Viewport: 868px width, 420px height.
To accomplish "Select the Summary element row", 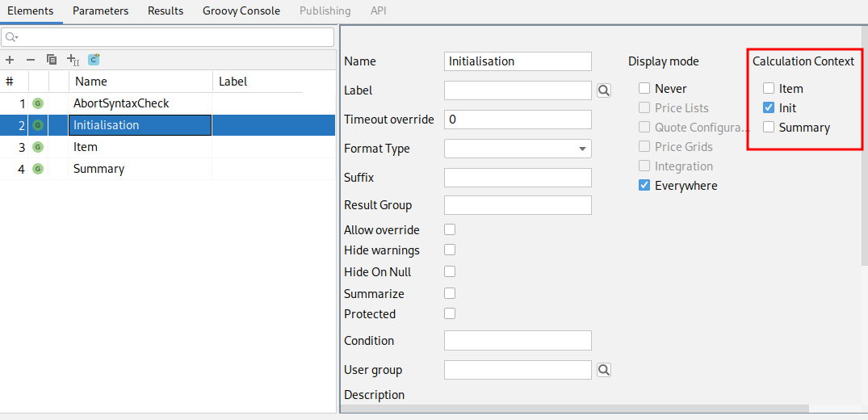I will coord(99,169).
